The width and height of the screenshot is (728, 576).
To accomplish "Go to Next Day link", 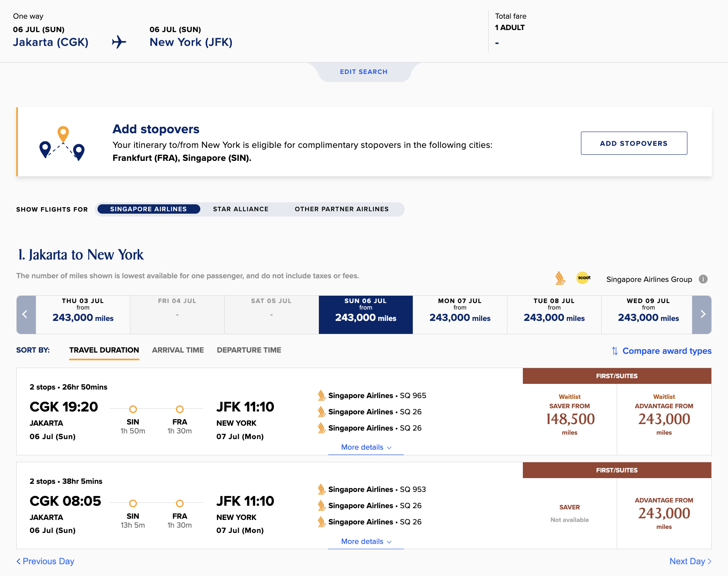I will 690,561.
